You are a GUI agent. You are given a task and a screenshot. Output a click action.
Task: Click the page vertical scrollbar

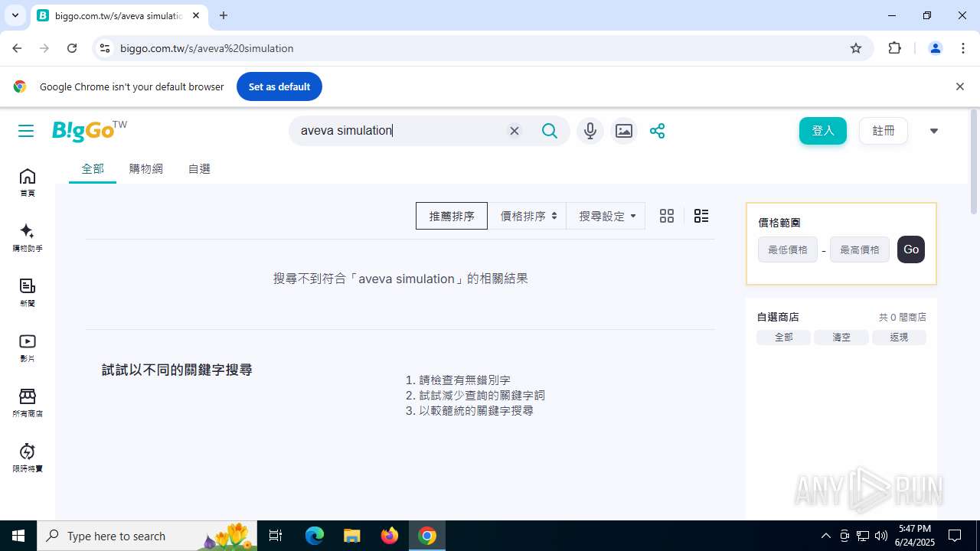coord(974,162)
